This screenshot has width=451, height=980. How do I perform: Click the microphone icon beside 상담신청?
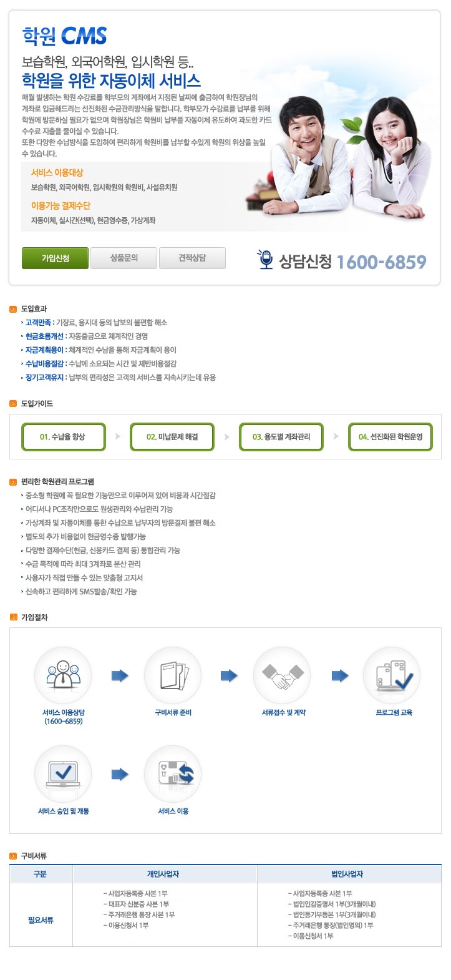pos(266,260)
